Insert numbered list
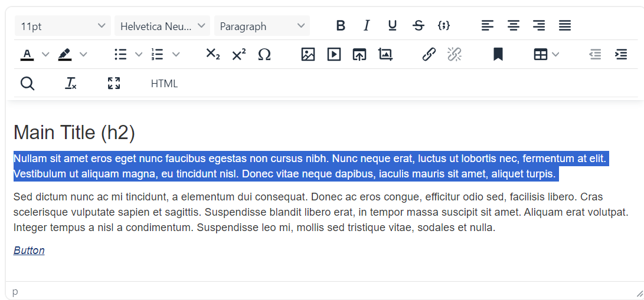This screenshot has height=300, width=644. [x=157, y=54]
